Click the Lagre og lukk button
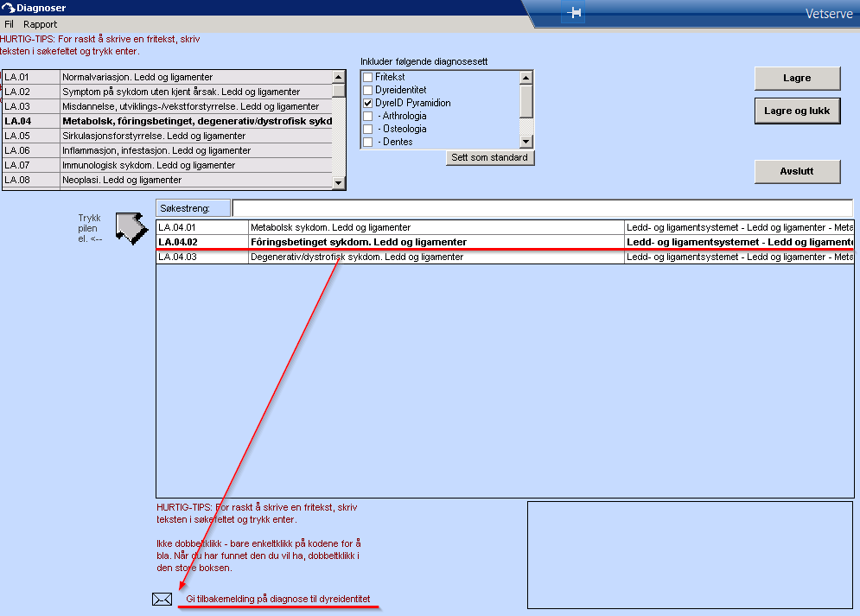This screenshot has height=616, width=860. click(797, 111)
